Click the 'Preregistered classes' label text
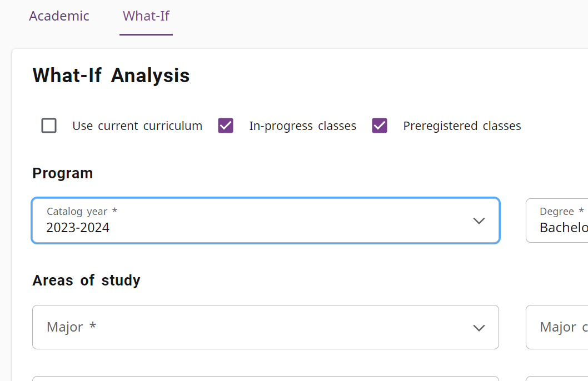This screenshot has width=588, height=381. (462, 126)
